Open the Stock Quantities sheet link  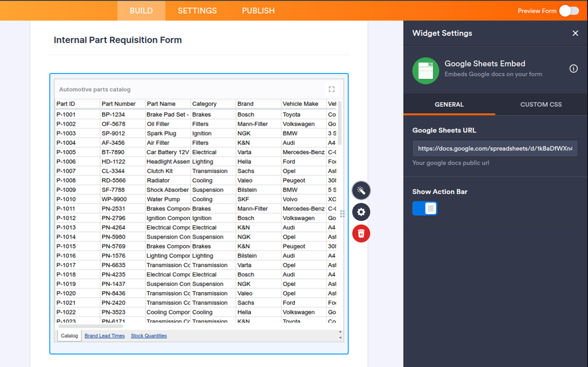[x=149, y=336]
